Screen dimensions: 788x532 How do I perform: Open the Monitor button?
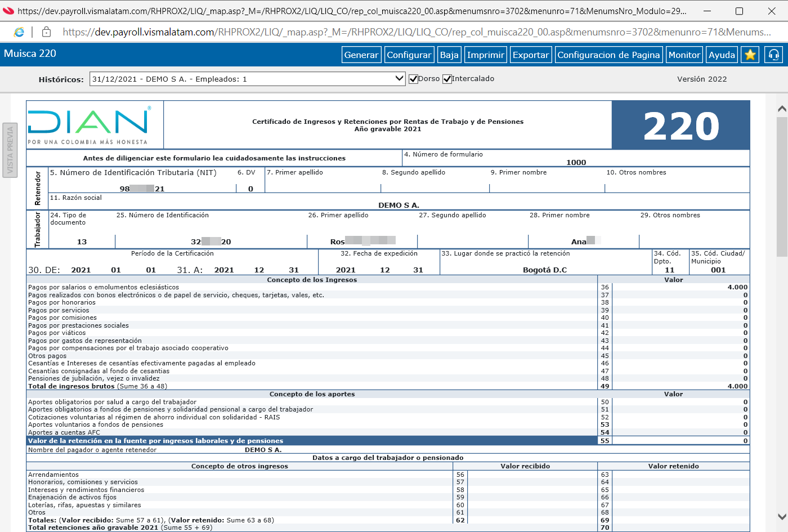(684, 55)
